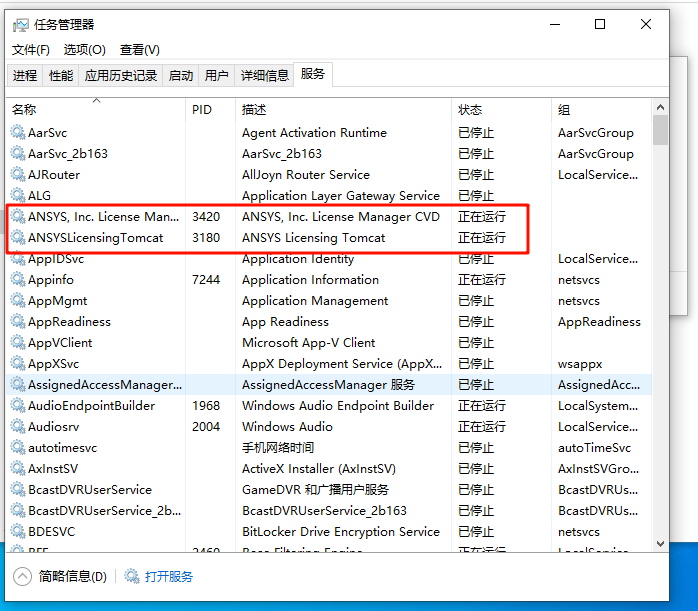Switch to the 应用历史记录 tab
698x611 pixels.
pos(121,76)
